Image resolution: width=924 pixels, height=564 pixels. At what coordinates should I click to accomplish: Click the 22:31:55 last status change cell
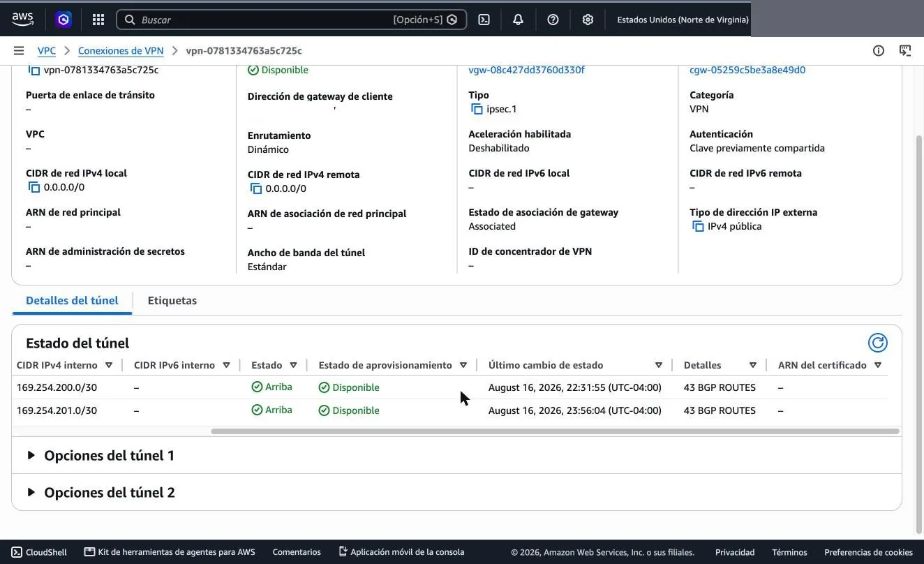(x=575, y=387)
